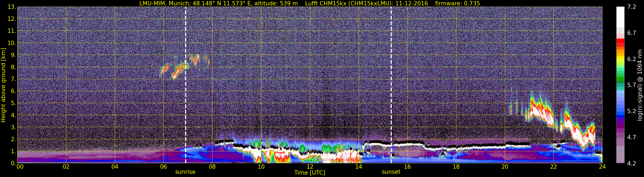This screenshot has height=177, width=644.
Task: Click height axis tick '13.'
Action: [x=12, y=7]
